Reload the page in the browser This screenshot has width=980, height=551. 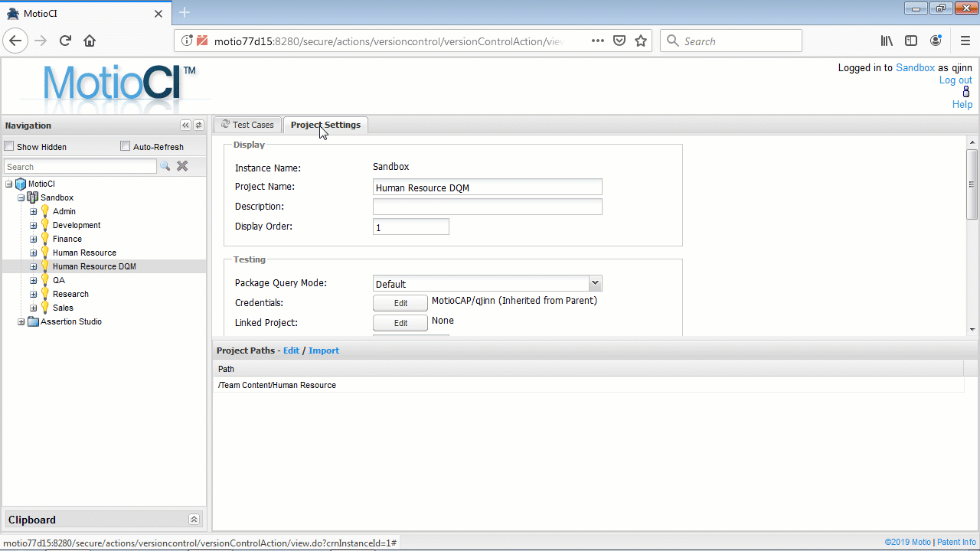[x=65, y=41]
